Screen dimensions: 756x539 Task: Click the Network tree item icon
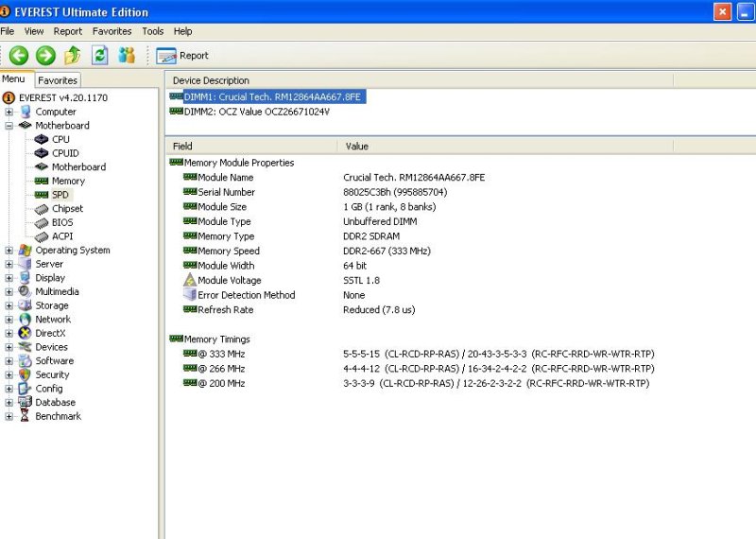26,320
